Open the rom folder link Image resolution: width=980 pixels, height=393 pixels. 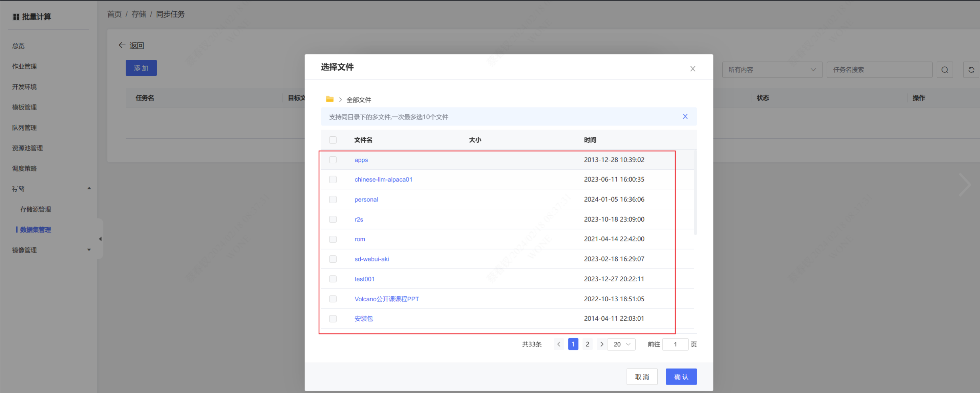click(x=360, y=239)
